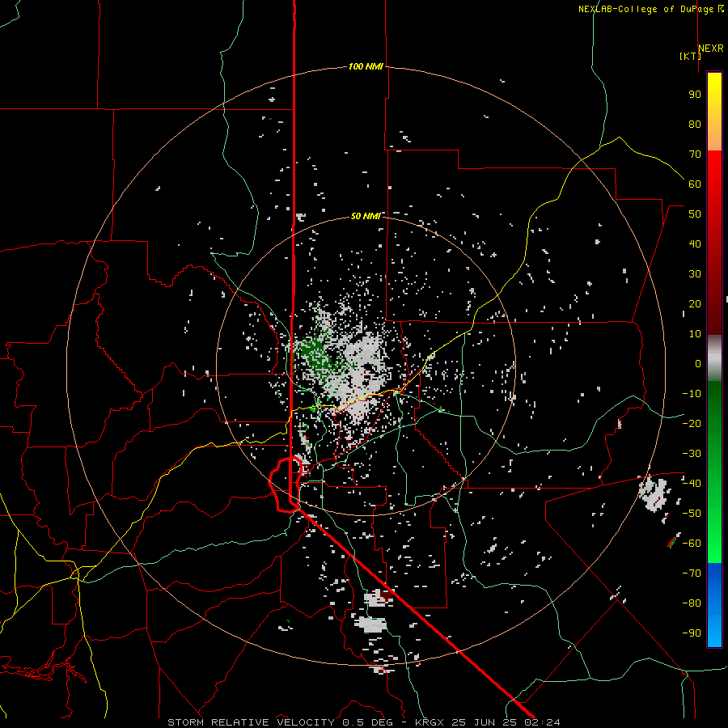This screenshot has height=728, width=728.
Task: Click the 20 value on the scale
Action: pos(695,304)
